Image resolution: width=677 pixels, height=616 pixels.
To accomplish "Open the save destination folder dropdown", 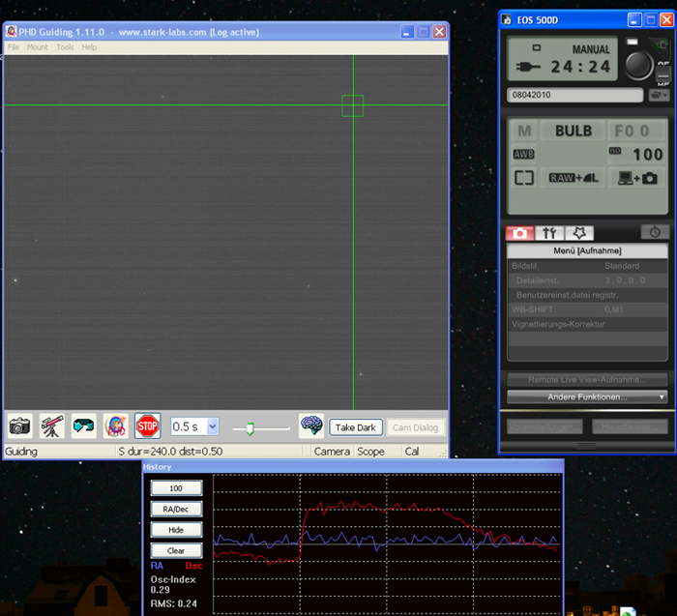I will coord(660,96).
